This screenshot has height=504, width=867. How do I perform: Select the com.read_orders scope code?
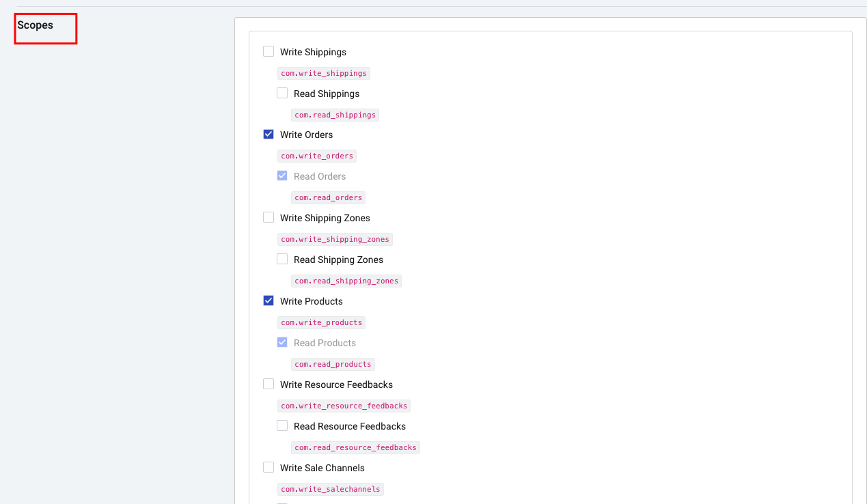(328, 197)
